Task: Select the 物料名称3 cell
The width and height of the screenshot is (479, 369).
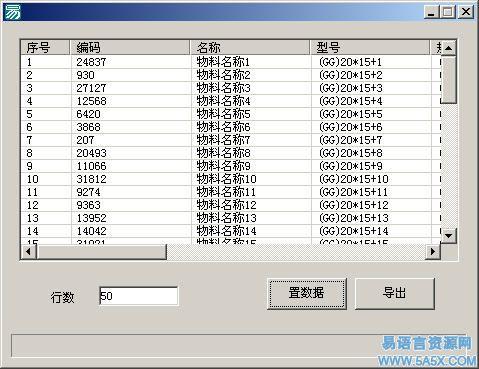Action: click(x=251, y=88)
